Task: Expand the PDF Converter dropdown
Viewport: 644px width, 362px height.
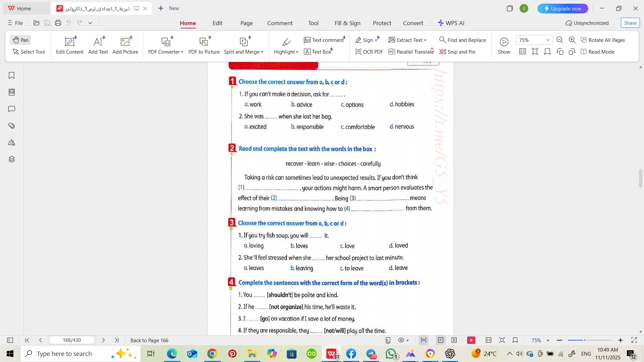Action: [x=182, y=52]
